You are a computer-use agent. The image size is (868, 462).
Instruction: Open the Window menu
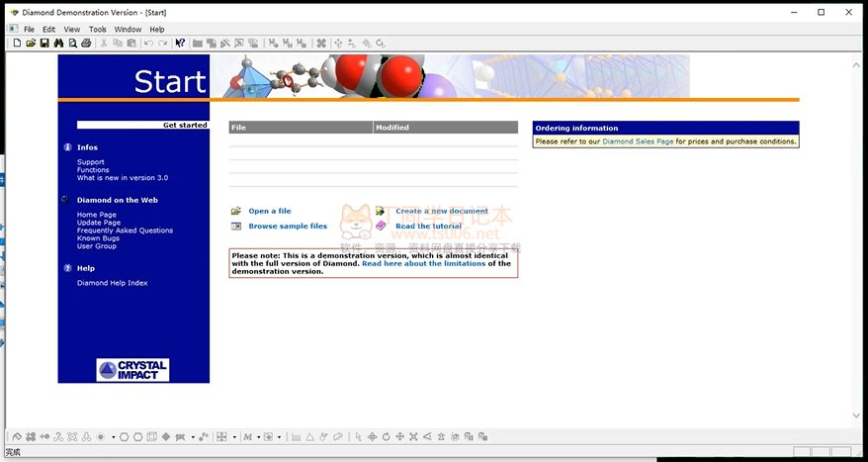[x=128, y=30]
